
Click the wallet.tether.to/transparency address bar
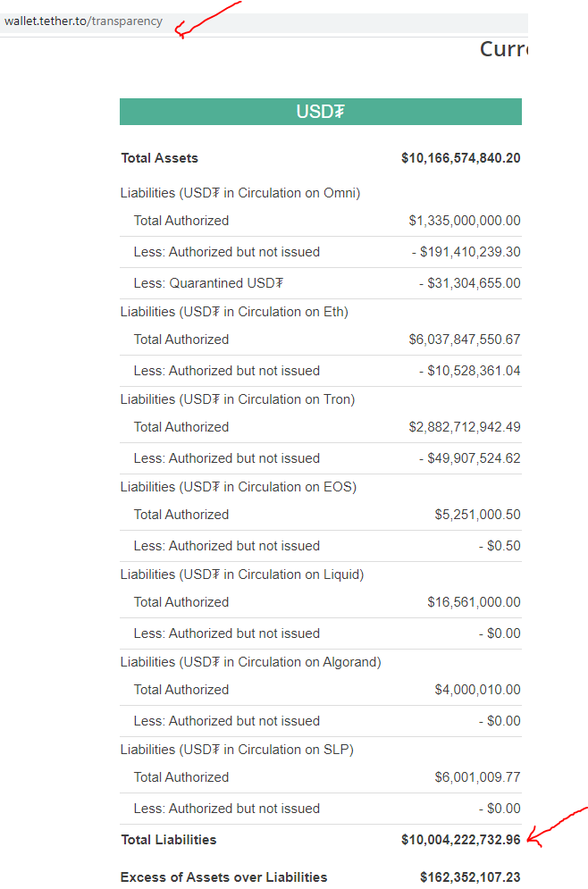[264, 21]
